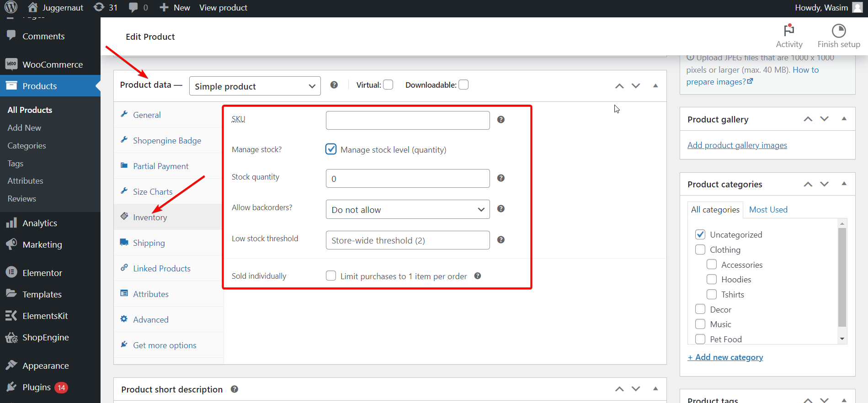Open the Simple product type dropdown
The height and width of the screenshot is (403, 868).
[x=255, y=86]
